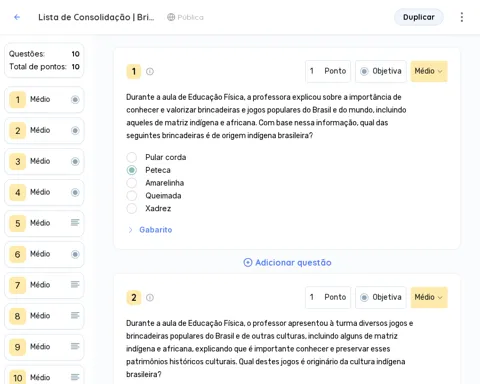480x384 pixels.
Task: Click the Pública label
Action: (190, 17)
